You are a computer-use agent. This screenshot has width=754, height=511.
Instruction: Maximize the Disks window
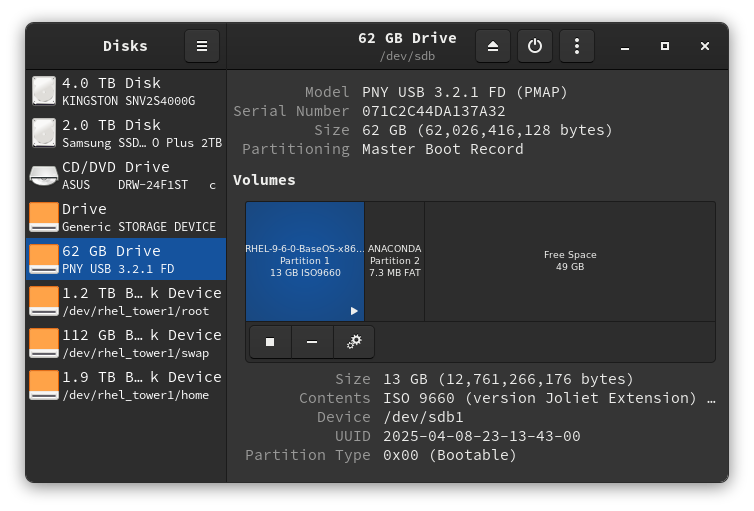pos(665,46)
